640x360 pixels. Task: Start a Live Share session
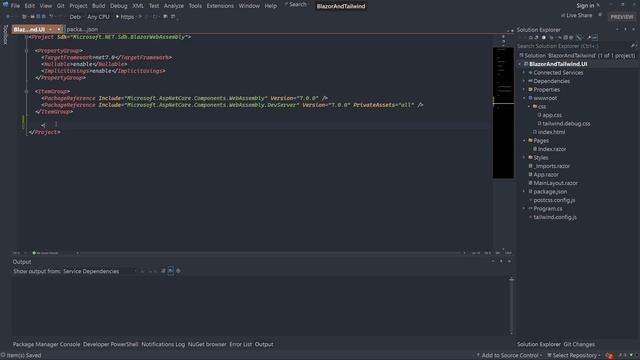[576, 16]
